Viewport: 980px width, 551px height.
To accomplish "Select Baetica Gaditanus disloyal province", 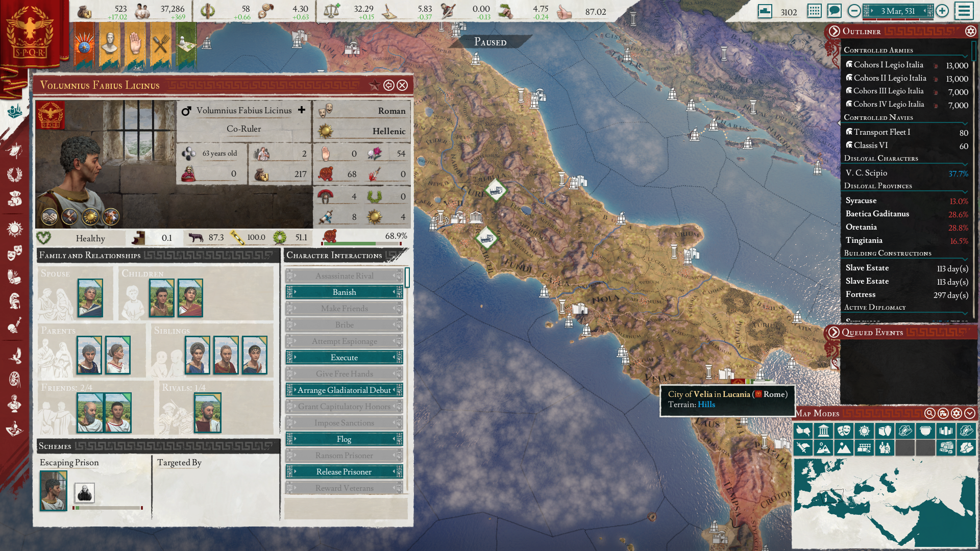I will click(906, 214).
